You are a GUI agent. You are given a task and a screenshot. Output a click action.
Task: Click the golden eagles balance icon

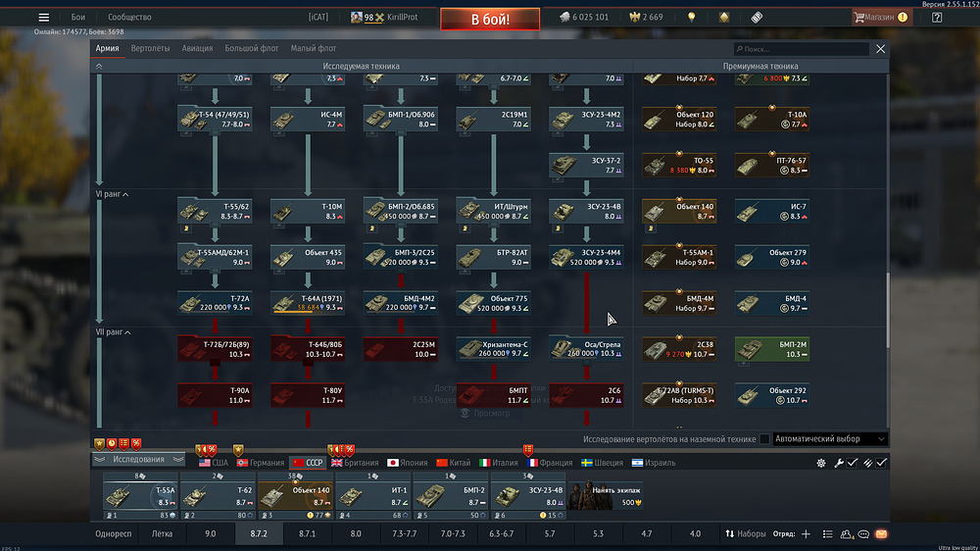pos(635,18)
